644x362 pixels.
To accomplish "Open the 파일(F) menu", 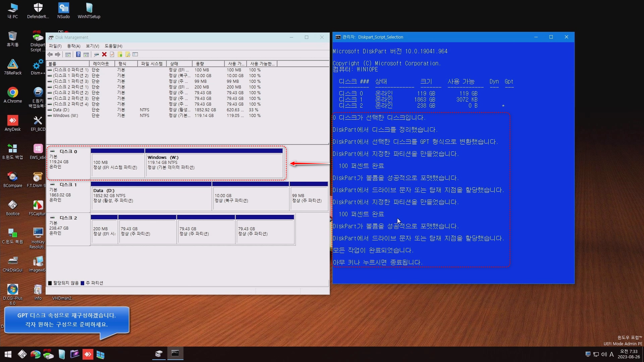I will 55,46.
